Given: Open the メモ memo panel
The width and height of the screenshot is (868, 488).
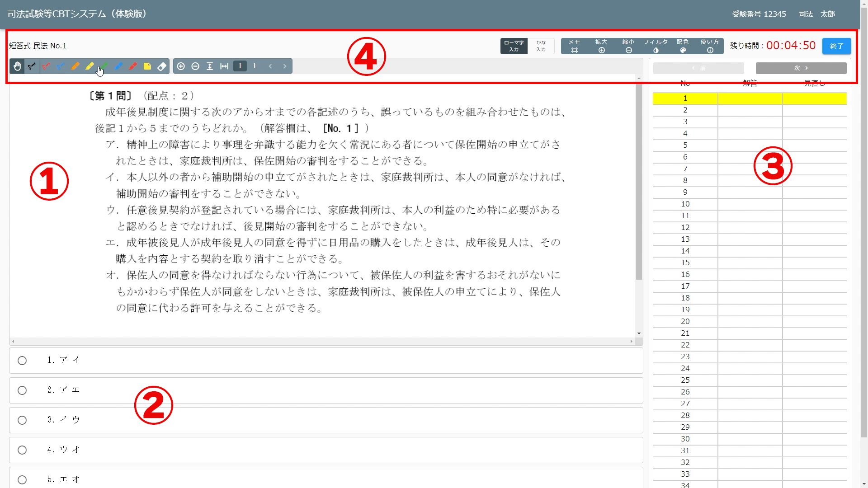Looking at the screenshot, I should pyautogui.click(x=574, y=46).
